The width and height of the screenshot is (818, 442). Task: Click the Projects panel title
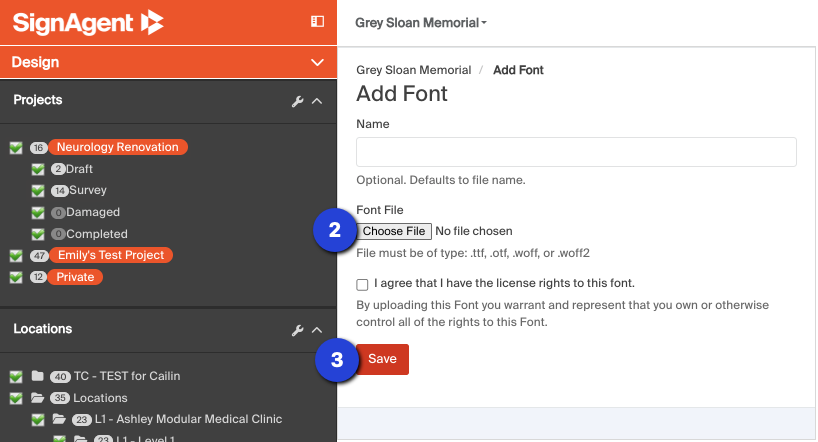(38, 100)
